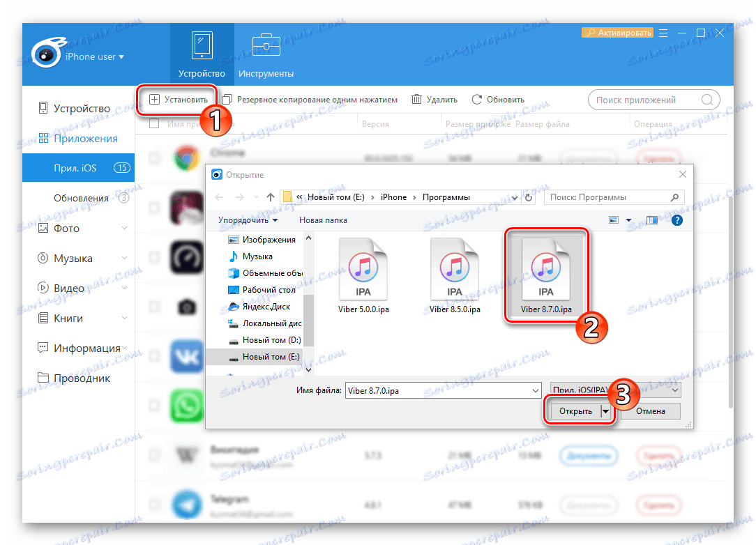
Task: Select the Viber 5.0.0.ipa file
Action: (363, 276)
